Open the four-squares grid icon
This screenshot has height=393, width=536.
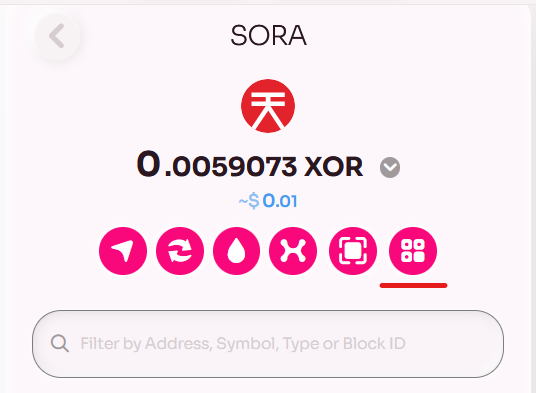click(413, 251)
